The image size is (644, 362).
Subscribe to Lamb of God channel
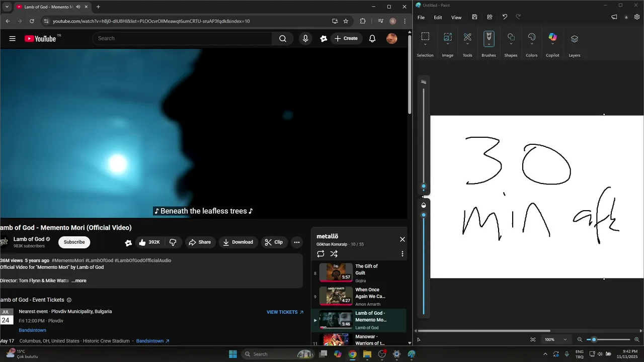(74, 242)
